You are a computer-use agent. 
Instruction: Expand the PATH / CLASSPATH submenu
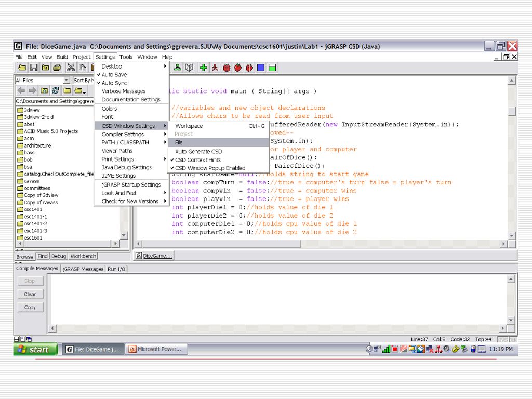point(131,142)
